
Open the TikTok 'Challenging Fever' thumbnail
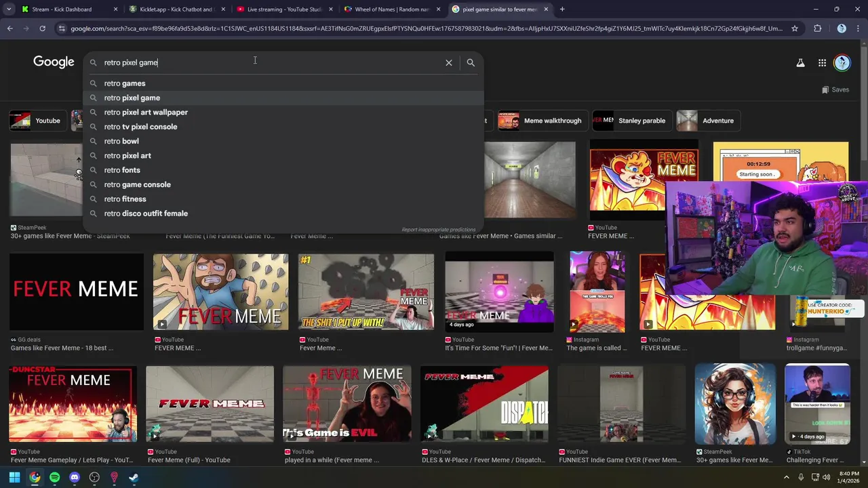[x=817, y=404]
